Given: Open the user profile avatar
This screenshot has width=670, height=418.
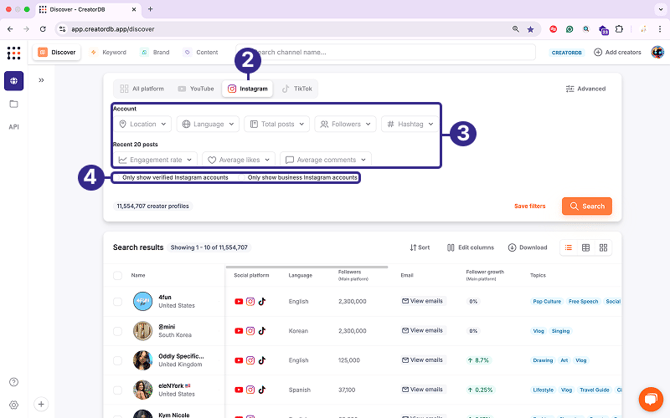Looking at the screenshot, I should pyautogui.click(x=658, y=52).
